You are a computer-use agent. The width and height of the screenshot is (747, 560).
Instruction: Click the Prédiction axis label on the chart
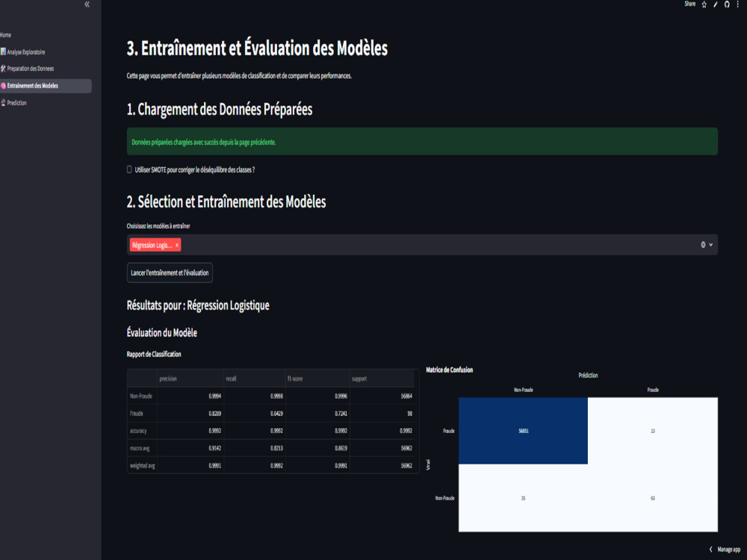tap(588, 376)
